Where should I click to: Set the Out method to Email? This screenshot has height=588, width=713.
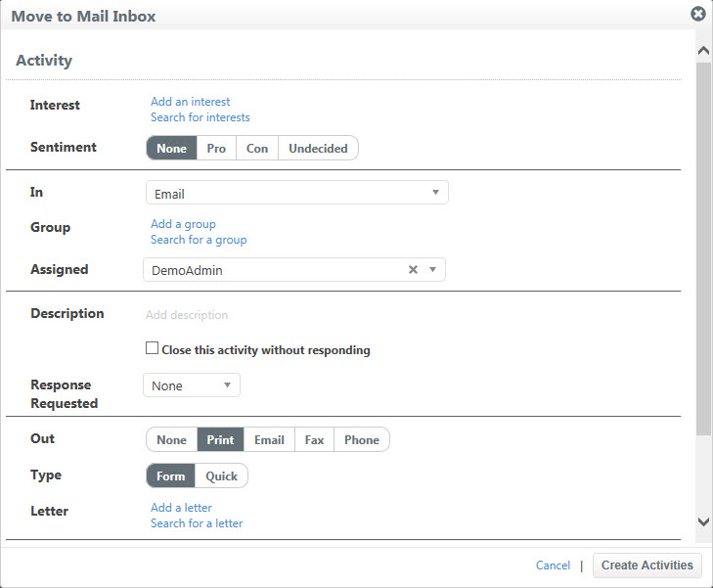click(269, 439)
